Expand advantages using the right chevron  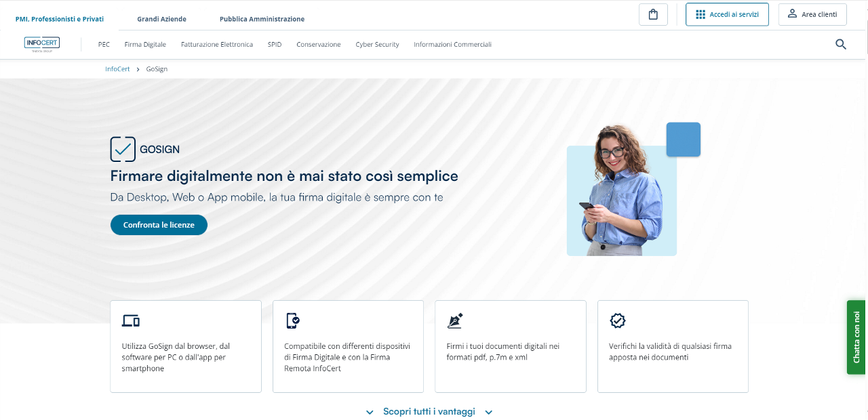click(488, 412)
